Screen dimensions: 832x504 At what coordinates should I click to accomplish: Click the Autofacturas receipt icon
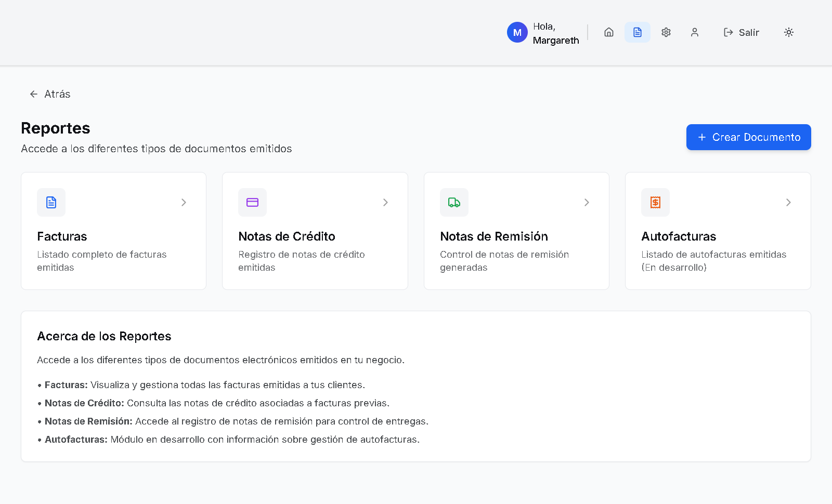tap(655, 202)
